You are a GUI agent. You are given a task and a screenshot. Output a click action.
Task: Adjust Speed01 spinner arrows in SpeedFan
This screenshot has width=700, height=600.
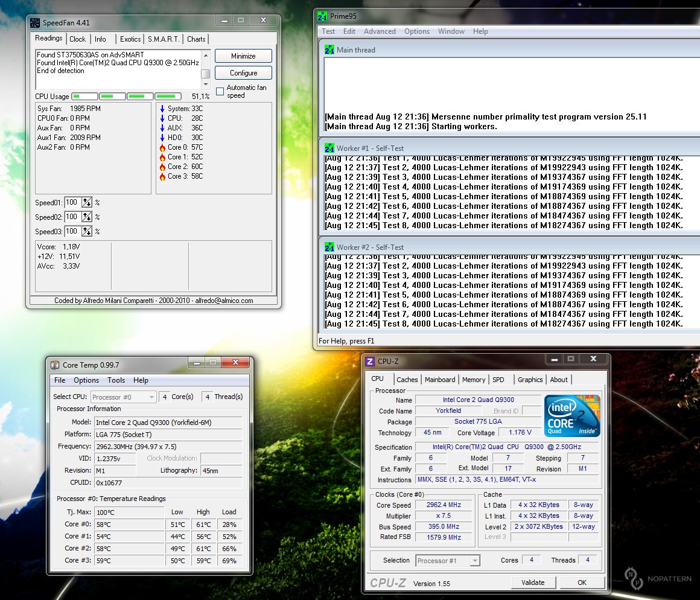[87, 202]
